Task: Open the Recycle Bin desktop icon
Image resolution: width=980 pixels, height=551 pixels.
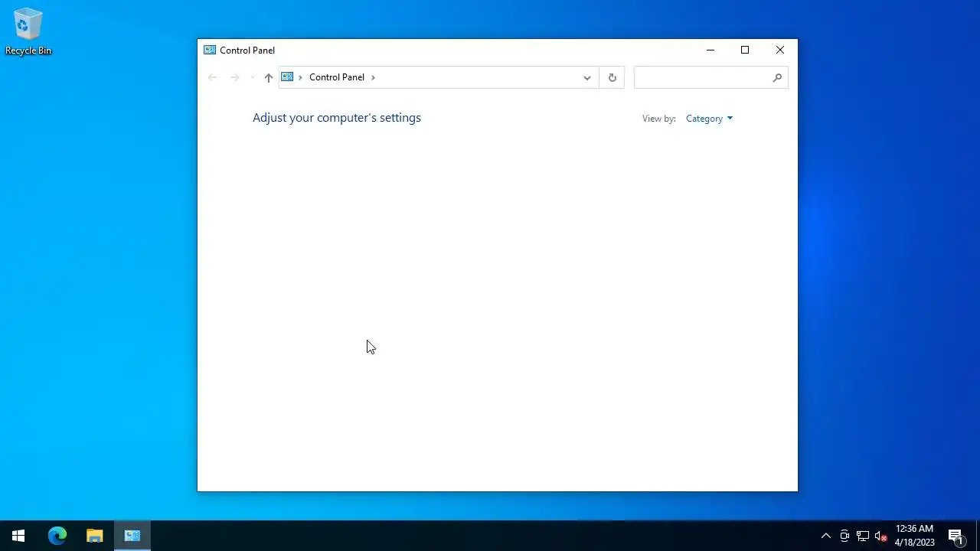Action: 28,32
